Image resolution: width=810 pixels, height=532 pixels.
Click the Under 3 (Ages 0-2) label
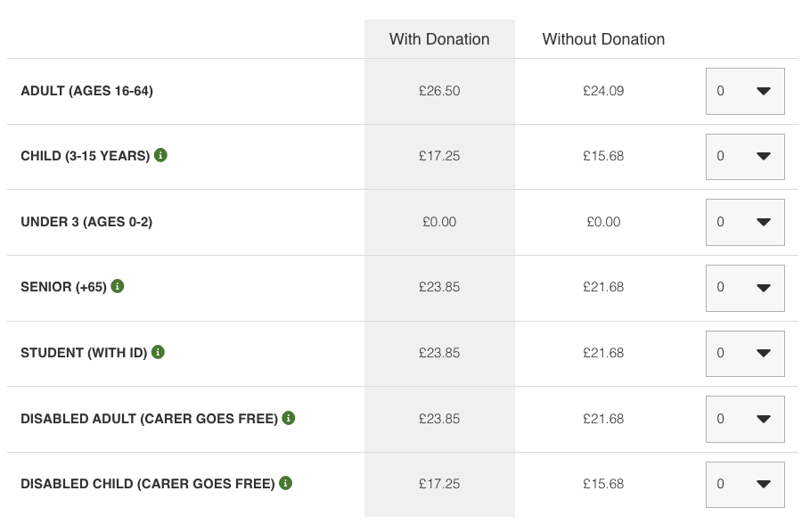[x=86, y=222]
